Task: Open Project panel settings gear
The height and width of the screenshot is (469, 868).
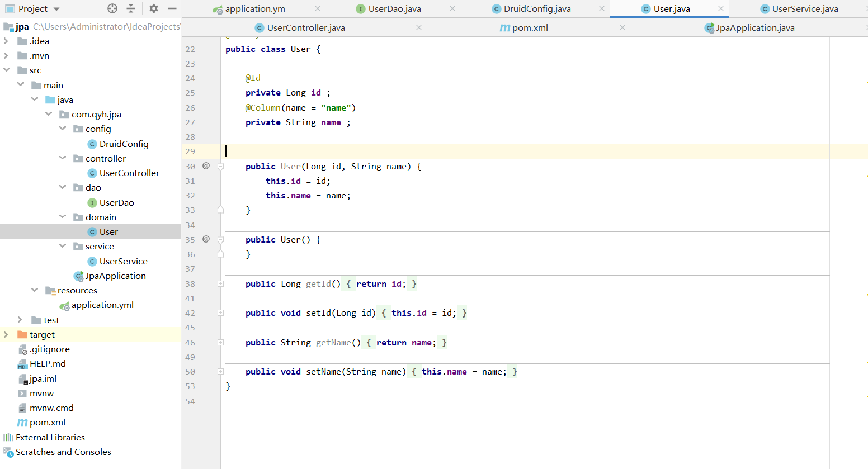Action: point(154,8)
